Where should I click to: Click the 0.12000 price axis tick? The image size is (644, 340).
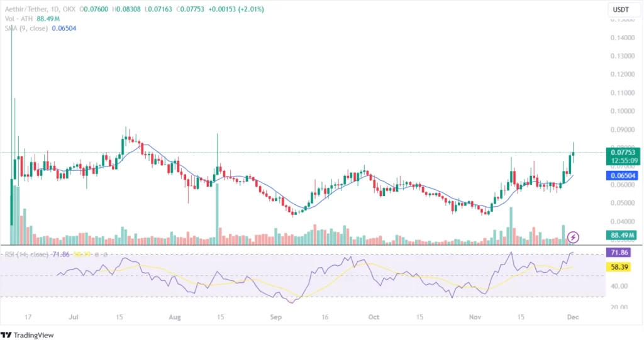pos(623,74)
